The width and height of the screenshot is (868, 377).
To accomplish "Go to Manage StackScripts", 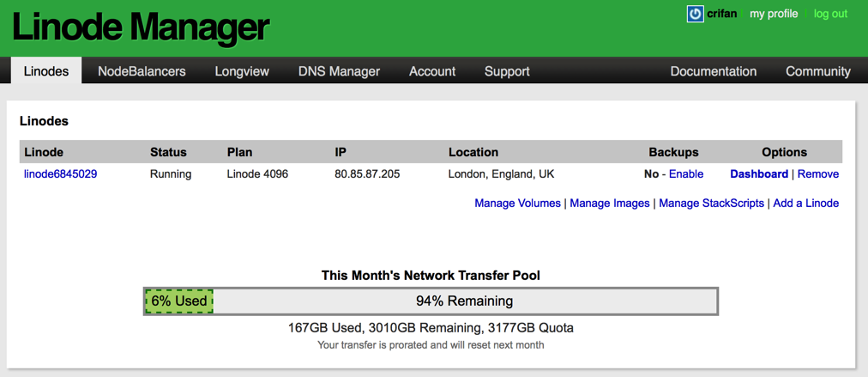I will coord(711,204).
